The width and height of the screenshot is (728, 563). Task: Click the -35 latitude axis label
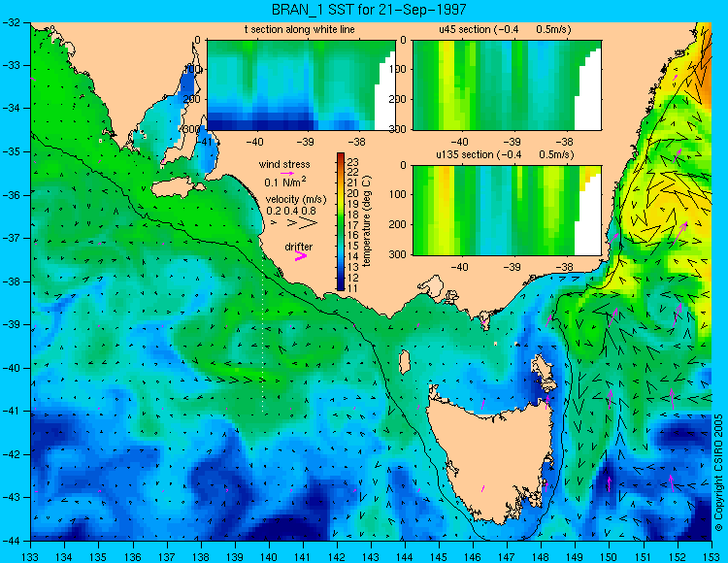(12, 151)
